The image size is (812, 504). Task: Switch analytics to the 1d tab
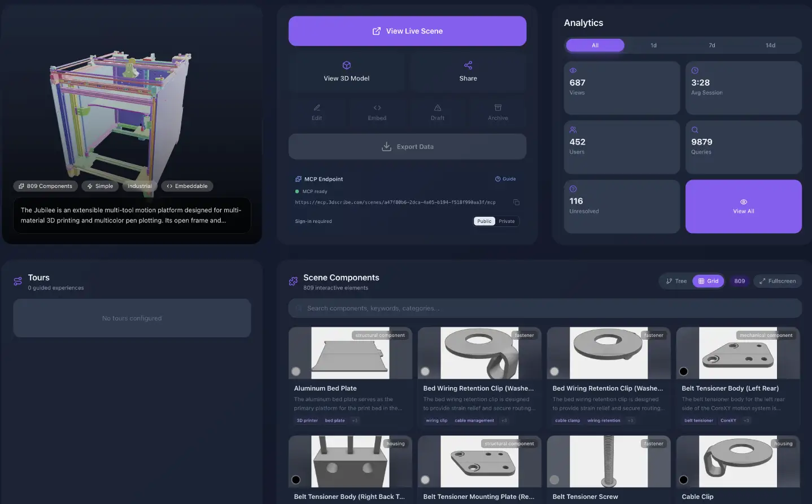point(653,45)
